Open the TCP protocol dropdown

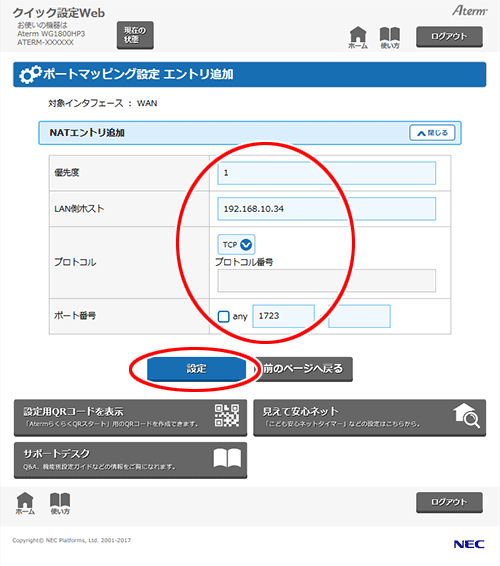point(236,244)
